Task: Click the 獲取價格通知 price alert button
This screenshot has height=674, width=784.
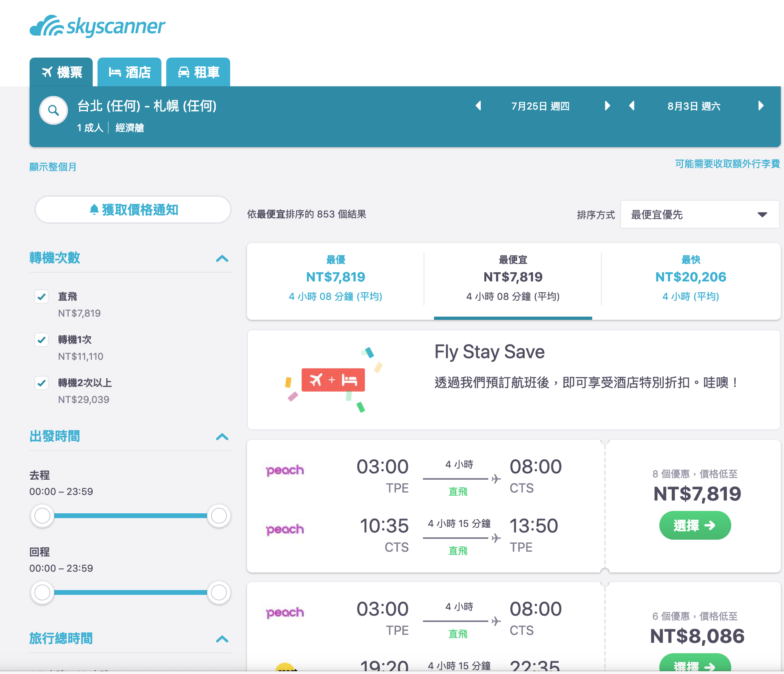Action: 133,209
